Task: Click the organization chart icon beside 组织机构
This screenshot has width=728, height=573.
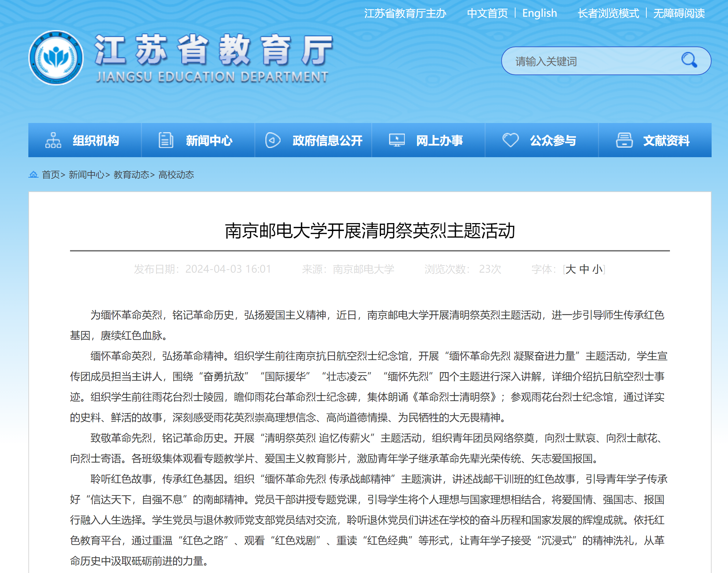Action: 53,140
